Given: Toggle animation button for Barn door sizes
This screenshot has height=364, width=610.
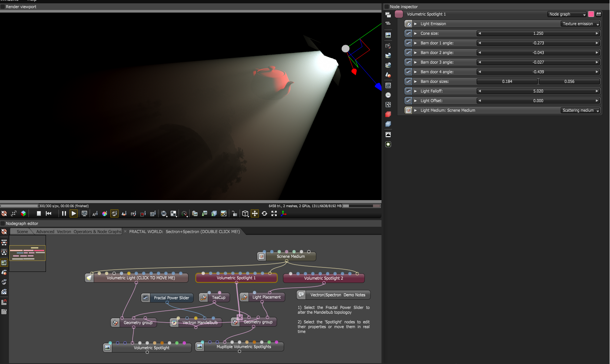Looking at the screenshot, I should [409, 81].
